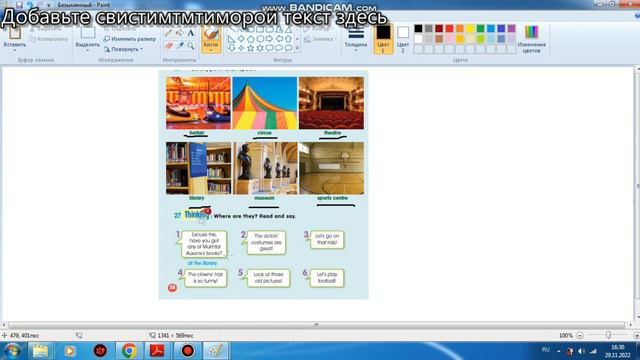640x360 pixels.
Task: Open the shape Outline (Контур) dropdown
Action: tap(320, 29)
